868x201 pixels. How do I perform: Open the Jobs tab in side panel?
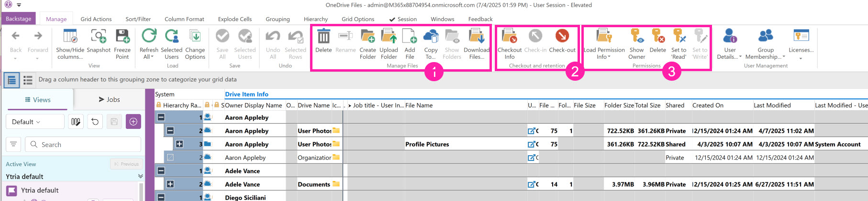coord(109,99)
